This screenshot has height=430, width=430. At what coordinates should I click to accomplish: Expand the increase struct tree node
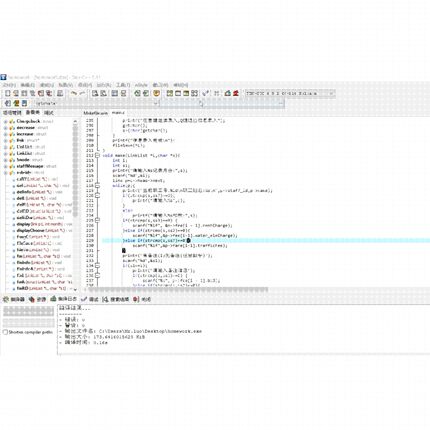(5, 134)
